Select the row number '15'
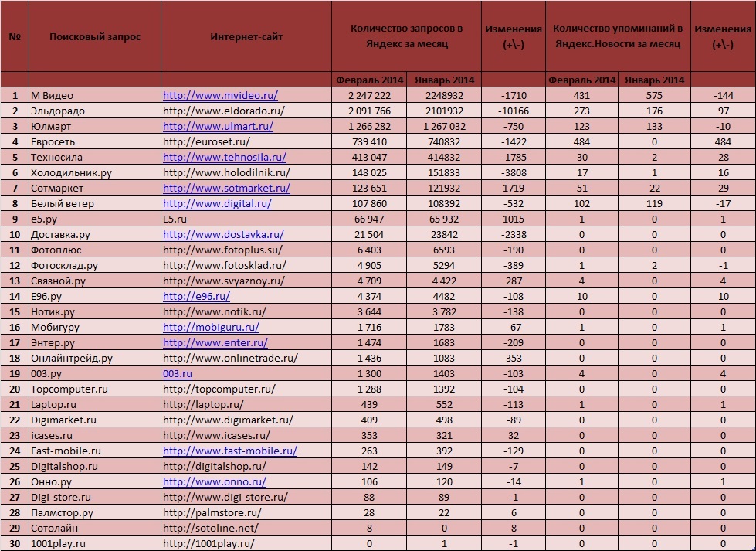The width and height of the screenshot is (756, 551). click(x=15, y=311)
